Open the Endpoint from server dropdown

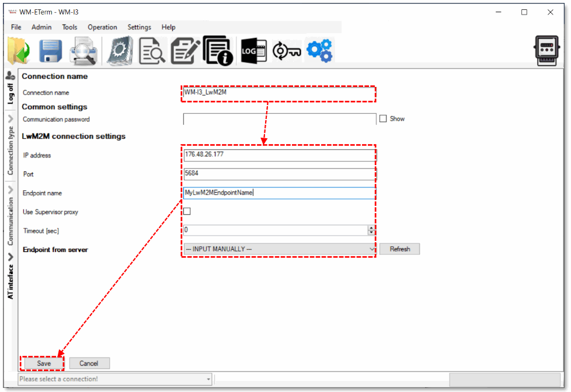click(x=371, y=249)
